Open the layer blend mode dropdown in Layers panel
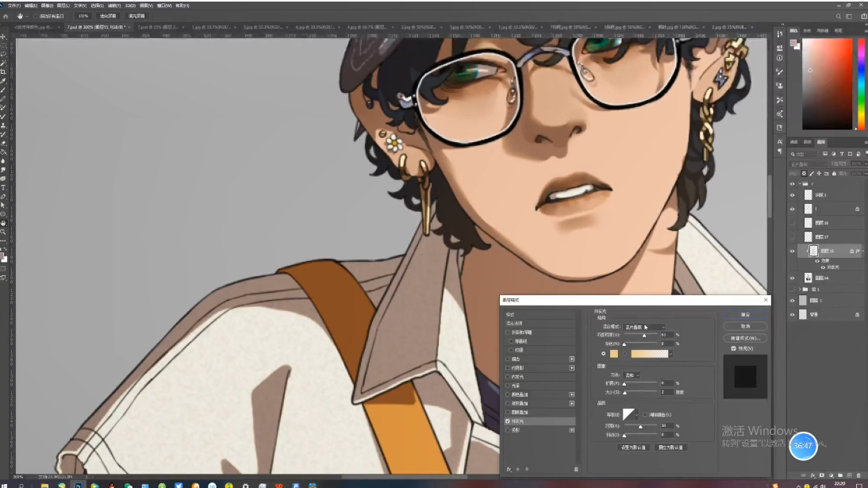 tap(808, 164)
